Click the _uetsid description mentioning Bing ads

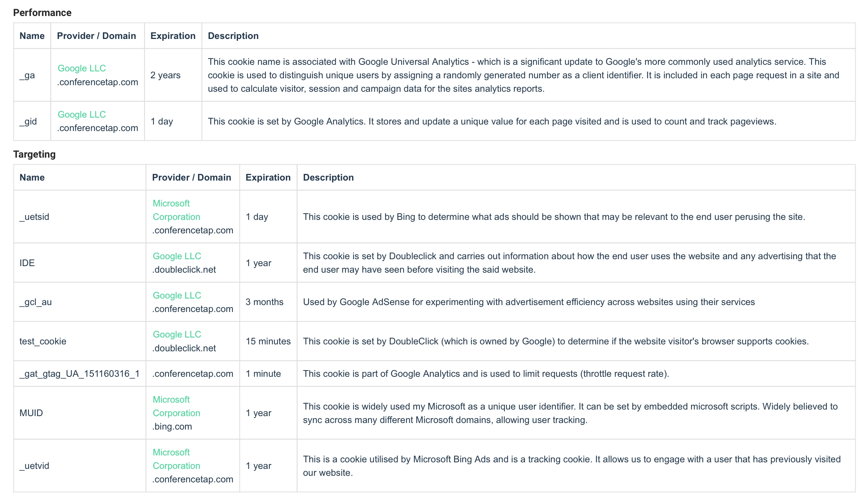554,217
